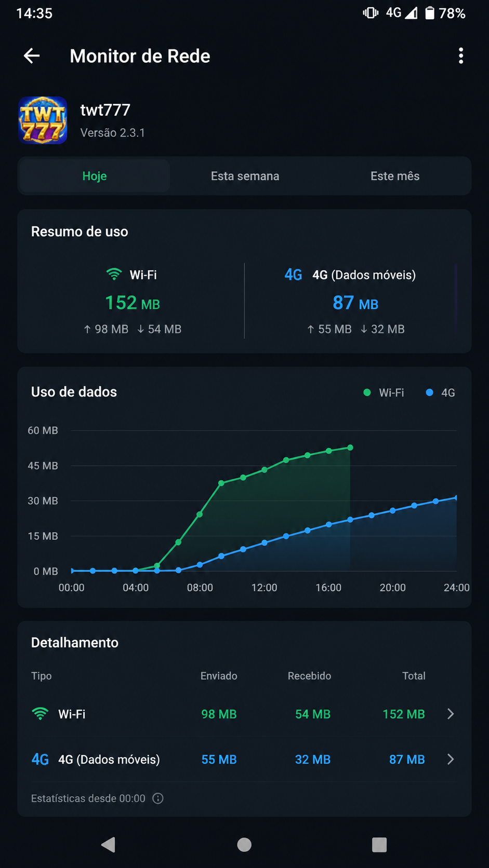Open the three-dot overflow menu
The width and height of the screenshot is (489, 868).
[x=461, y=56]
